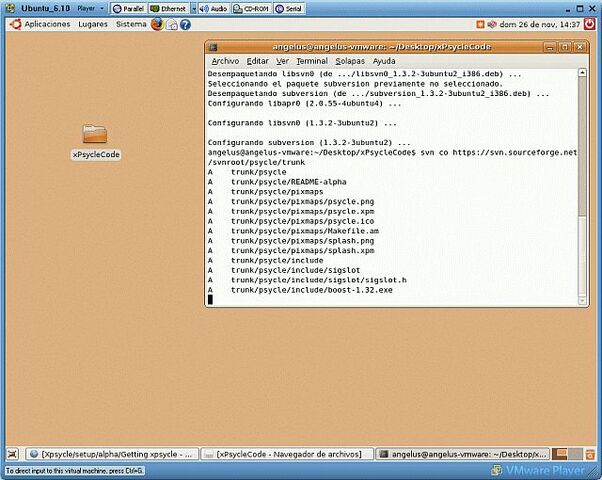Expand the arrow next to the Ethernet button

[x=194, y=8]
